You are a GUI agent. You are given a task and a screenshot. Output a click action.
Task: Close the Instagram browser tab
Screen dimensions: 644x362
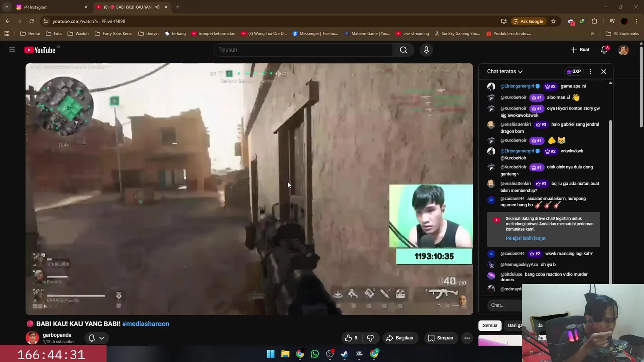point(86,7)
